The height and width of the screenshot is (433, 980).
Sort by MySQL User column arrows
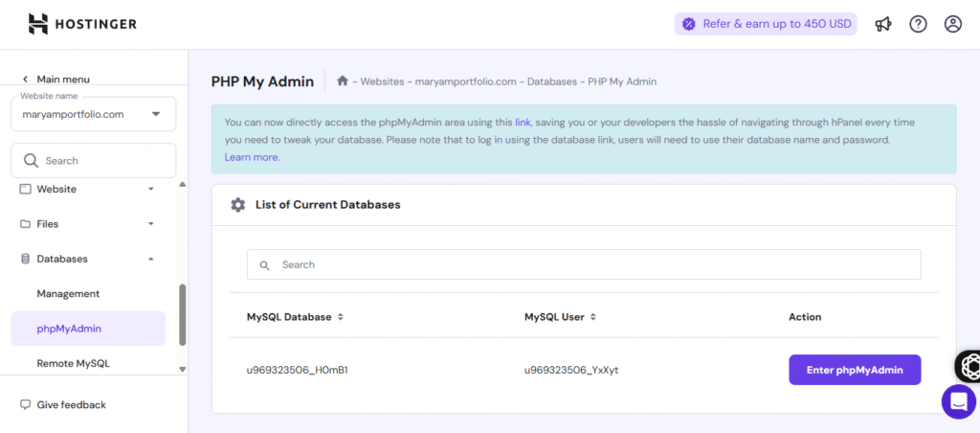[x=593, y=317]
